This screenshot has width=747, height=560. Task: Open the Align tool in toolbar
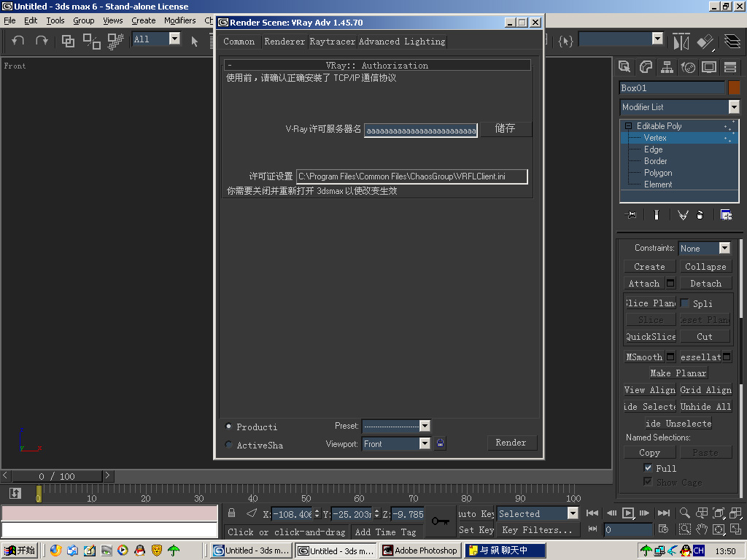pyautogui.click(x=705, y=42)
